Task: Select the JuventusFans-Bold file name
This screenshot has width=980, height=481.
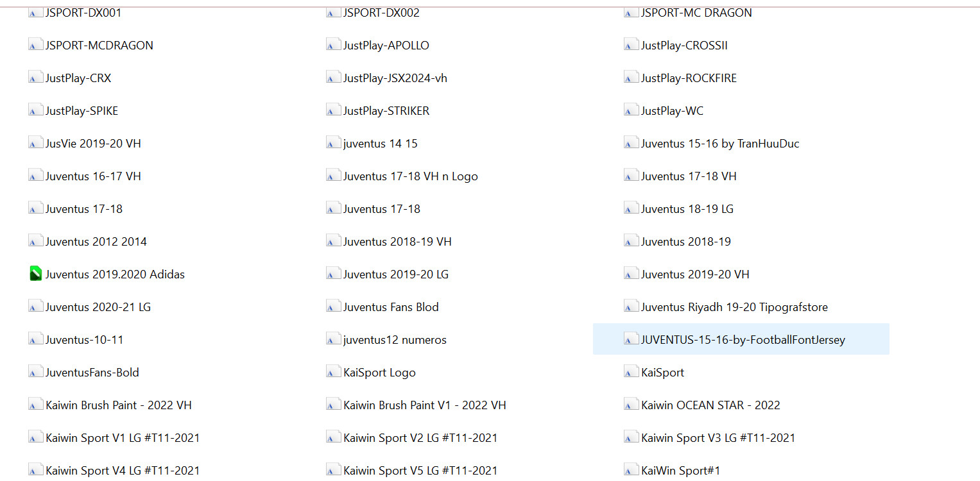Action: pyautogui.click(x=92, y=373)
